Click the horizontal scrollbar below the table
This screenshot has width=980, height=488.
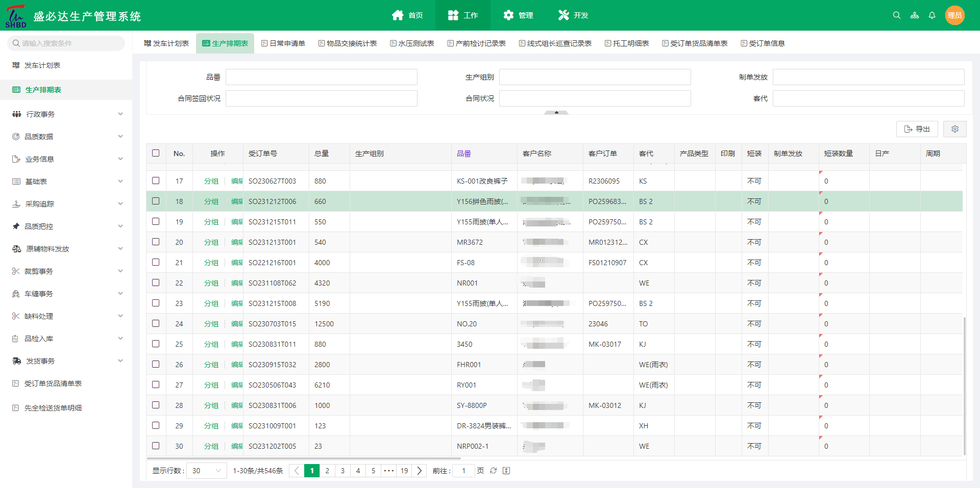304,458
